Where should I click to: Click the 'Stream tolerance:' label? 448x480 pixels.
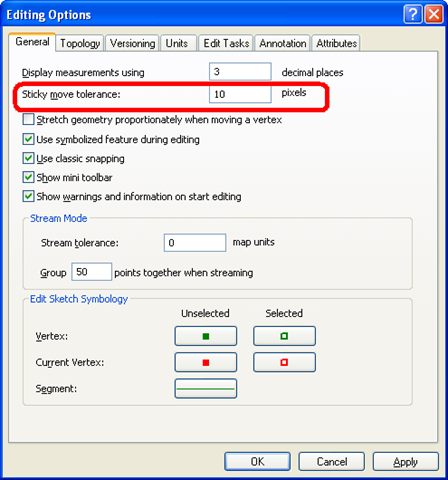click(80, 243)
